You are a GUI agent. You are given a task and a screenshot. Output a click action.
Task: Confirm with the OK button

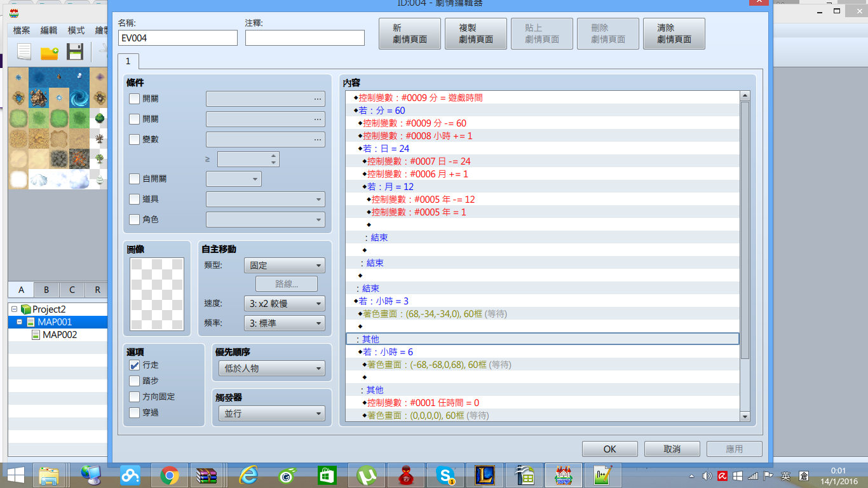pyautogui.click(x=610, y=449)
